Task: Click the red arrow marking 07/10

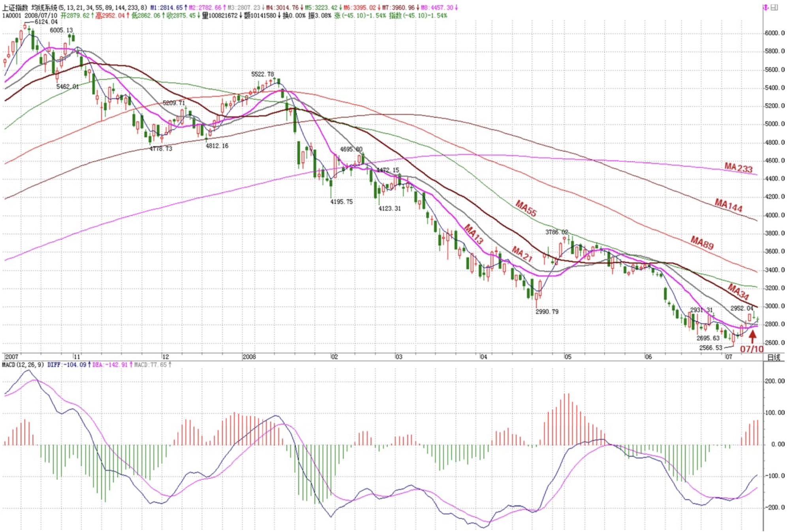Action: pyautogui.click(x=752, y=336)
